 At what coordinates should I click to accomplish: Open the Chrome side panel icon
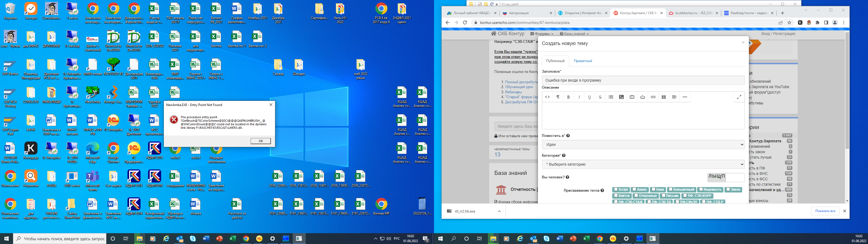826,23
